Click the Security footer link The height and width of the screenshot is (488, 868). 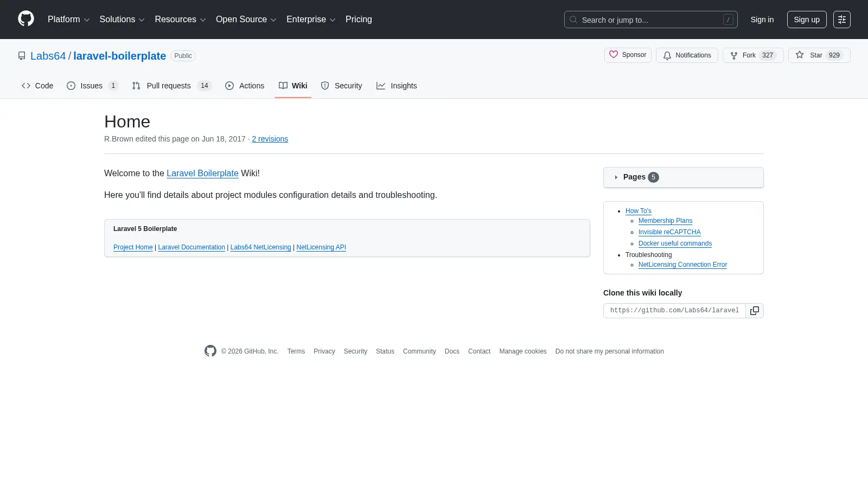[x=355, y=351]
